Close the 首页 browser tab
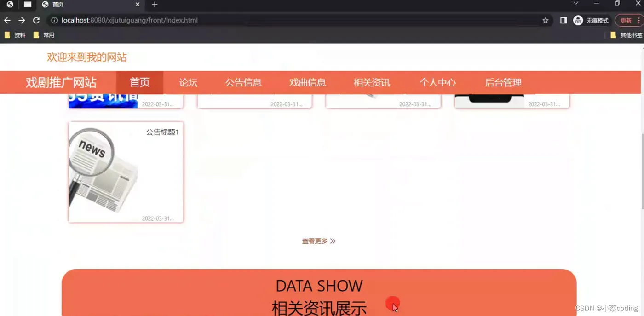This screenshot has height=316, width=644. [138, 5]
